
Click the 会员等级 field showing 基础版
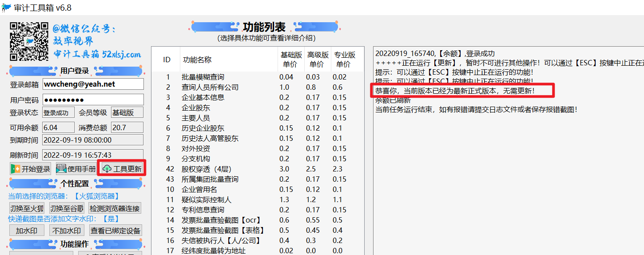[x=127, y=113]
